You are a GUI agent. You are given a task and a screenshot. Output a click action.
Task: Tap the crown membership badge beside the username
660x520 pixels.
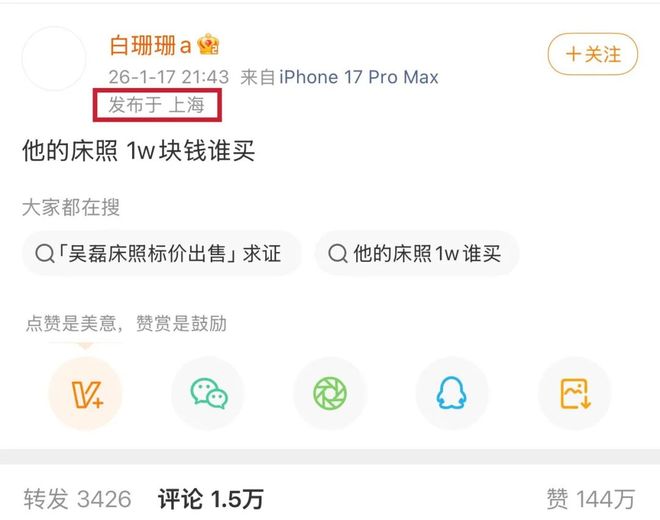209,44
